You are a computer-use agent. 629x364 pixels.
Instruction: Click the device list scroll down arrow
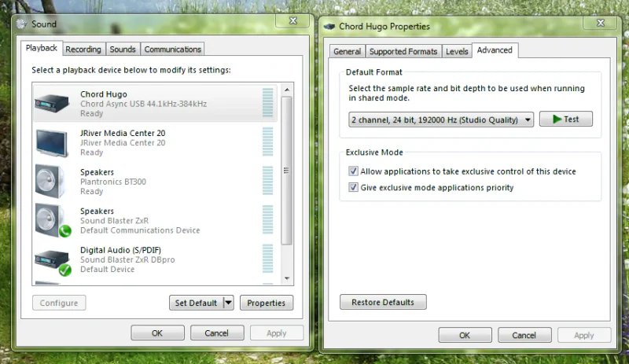click(287, 278)
